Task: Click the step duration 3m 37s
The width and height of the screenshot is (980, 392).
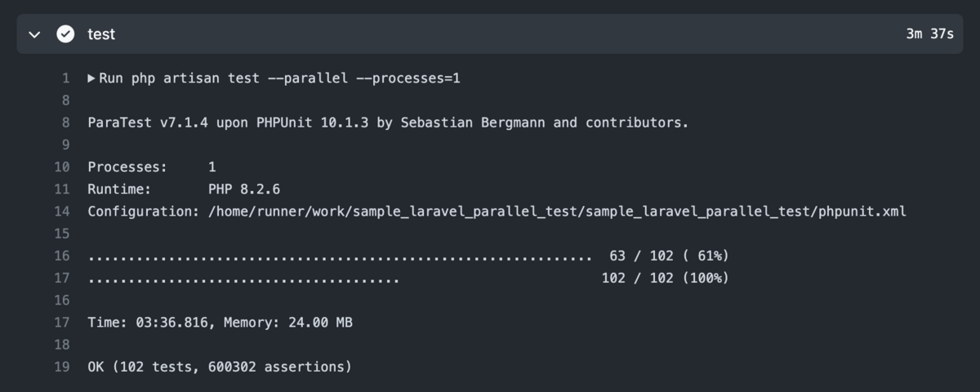Action: point(929,34)
